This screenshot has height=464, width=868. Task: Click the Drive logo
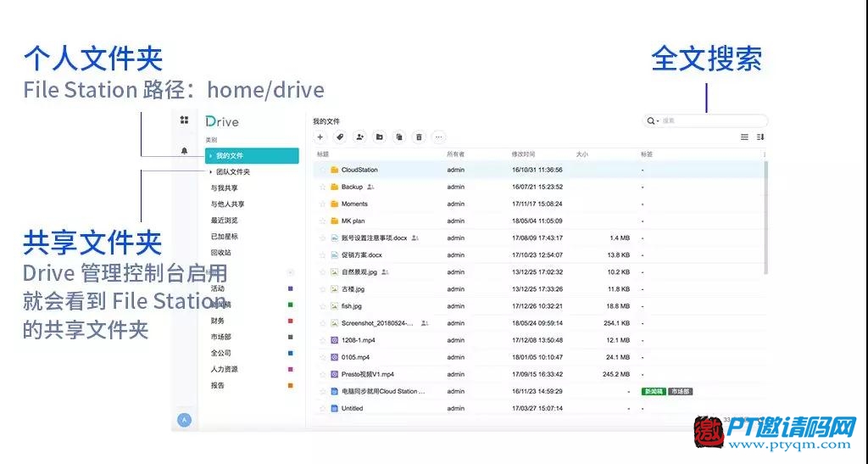(222, 121)
